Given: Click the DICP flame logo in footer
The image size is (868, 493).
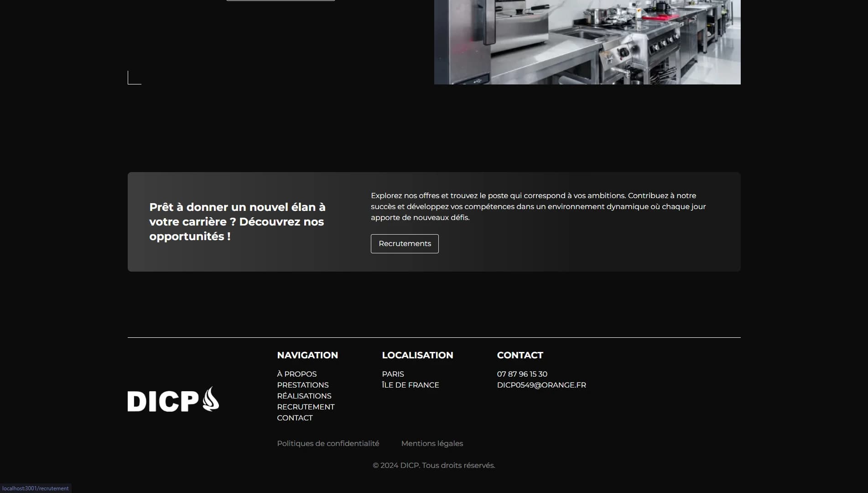Looking at the screenshot, I should 173,400.
